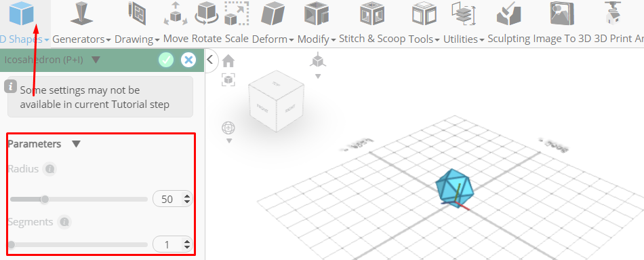Select the Move tool icon
Image resolution: width=644 pixels, height=260 pixels.
click(176, 14)
